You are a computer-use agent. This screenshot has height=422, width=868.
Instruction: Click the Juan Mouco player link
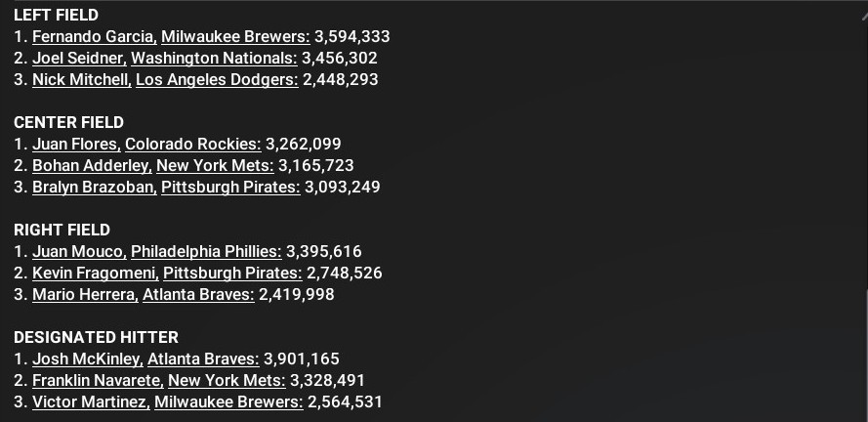coord(77,252)
